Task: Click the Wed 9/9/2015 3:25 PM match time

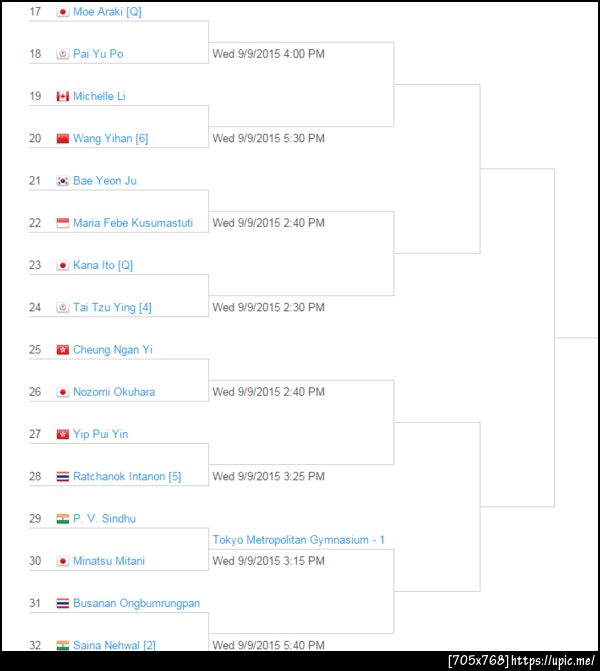Action: (x=268, y=477)
